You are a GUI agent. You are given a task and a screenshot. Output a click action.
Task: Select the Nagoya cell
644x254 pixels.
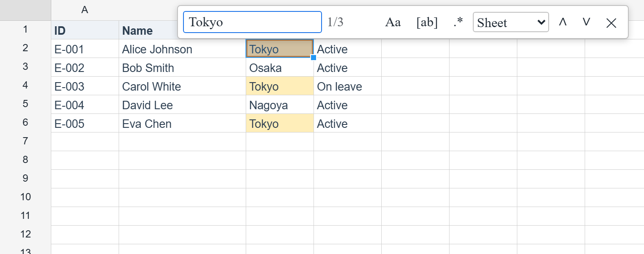tap(280, 105)
